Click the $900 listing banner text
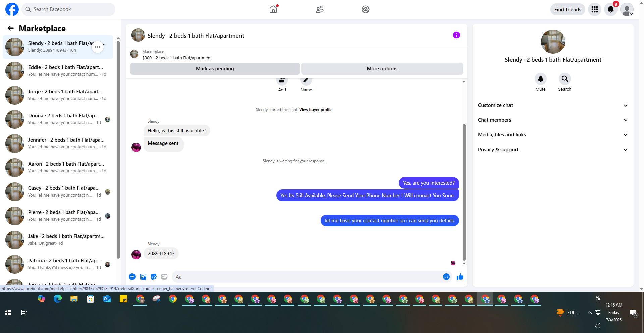 tap(177, 58)
